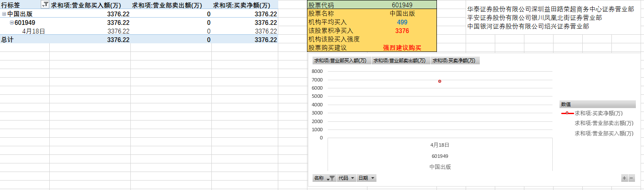The image size is (644, 190).
Task: Click chart field button 求和项:买卖净额(万)
Action: (455, 61)
